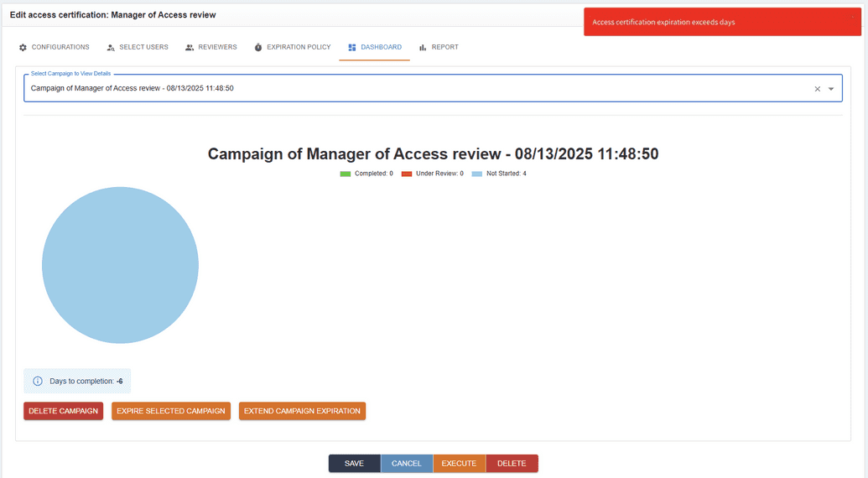
Task: Toggle the Not Started legend item
Action: click(499, 174)
